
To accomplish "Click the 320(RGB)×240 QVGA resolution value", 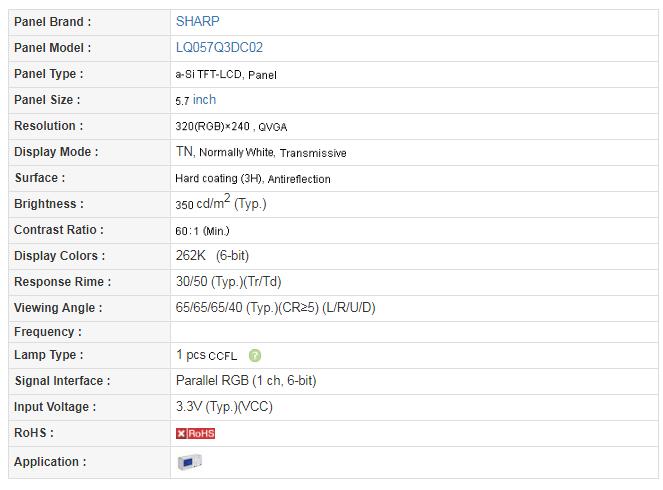I will 231,126.
